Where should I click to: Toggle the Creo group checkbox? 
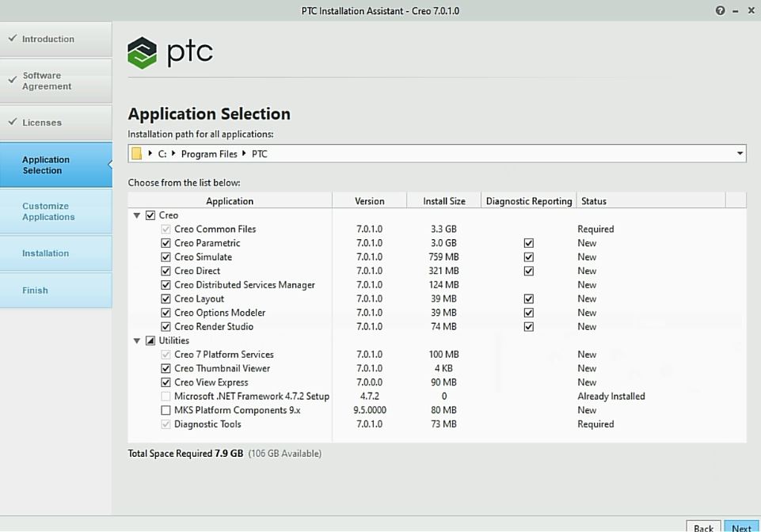[x=150, y=215]
